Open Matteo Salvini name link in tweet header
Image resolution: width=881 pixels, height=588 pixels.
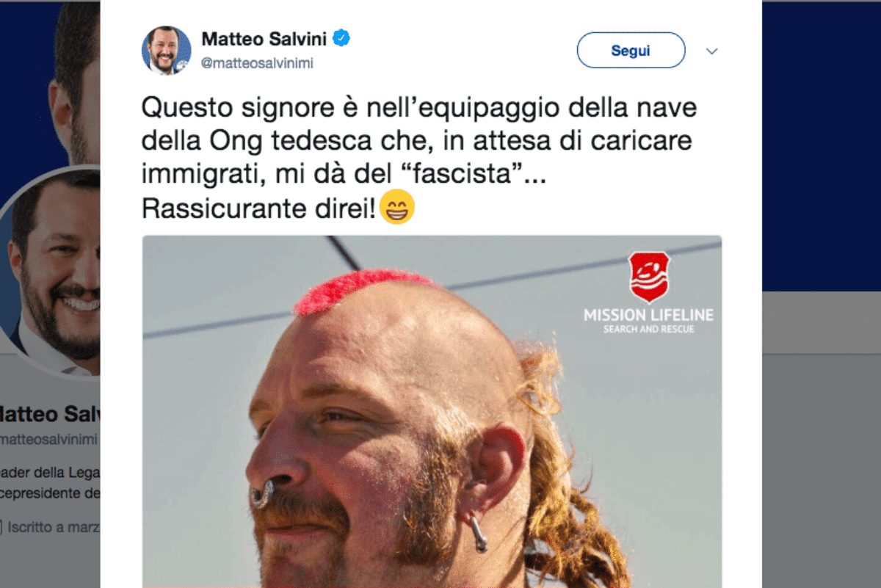[x=265, y=37]
